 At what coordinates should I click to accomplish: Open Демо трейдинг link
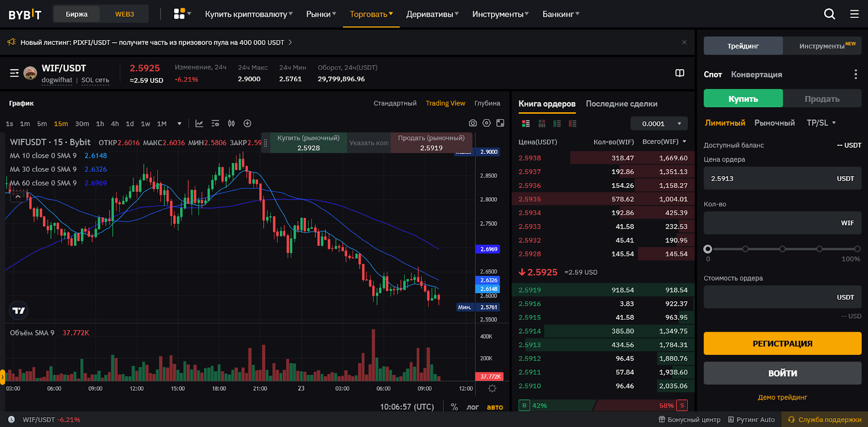782,397
